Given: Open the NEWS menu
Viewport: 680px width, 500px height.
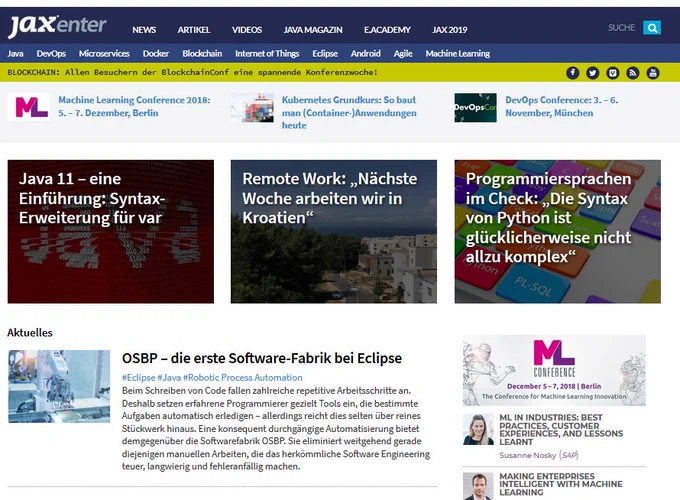Looking at the screenshot, I should coord(144,30).
